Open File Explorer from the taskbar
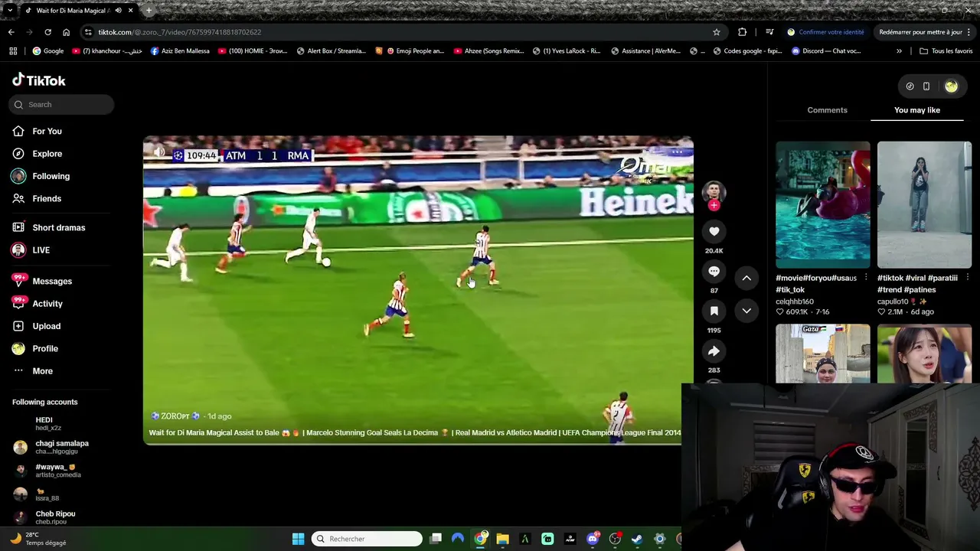 pos(502,539)
